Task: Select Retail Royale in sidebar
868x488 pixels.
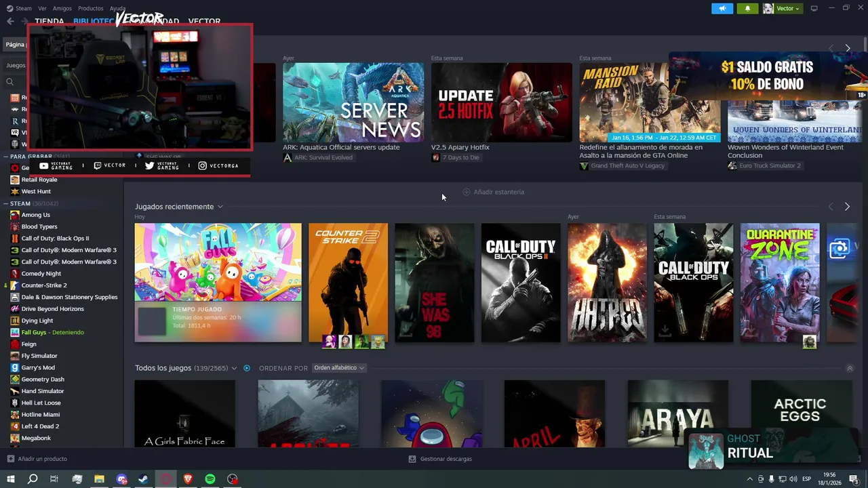Action: pos(39,180)
